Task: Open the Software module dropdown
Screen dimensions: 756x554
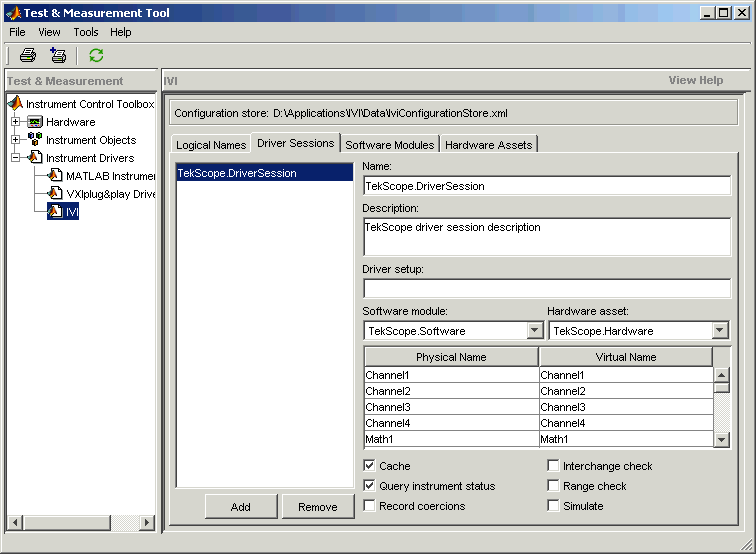Action: [x=534, y=331]
